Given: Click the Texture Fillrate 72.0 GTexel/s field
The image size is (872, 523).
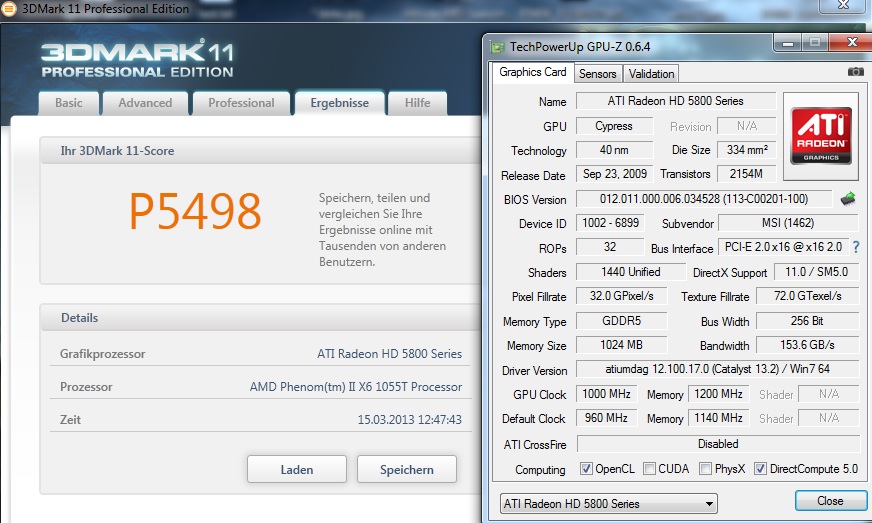Looking at the screenshot, I should pos(807,296).
